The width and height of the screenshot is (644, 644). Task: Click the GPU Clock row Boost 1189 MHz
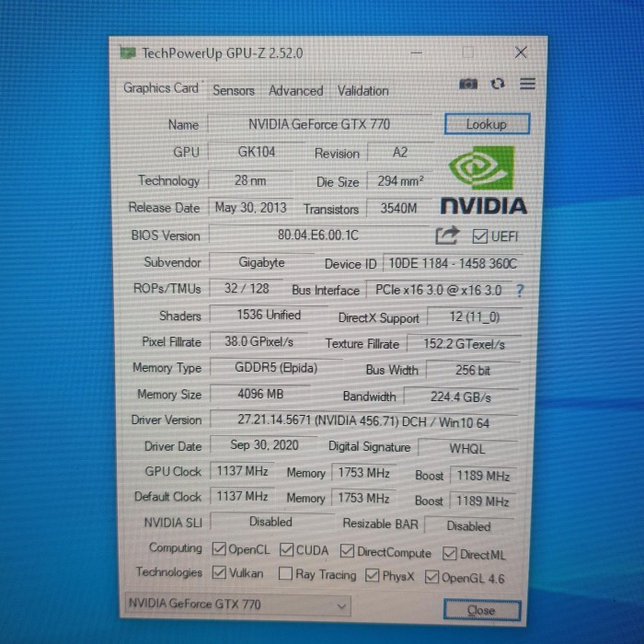point(483,476)
